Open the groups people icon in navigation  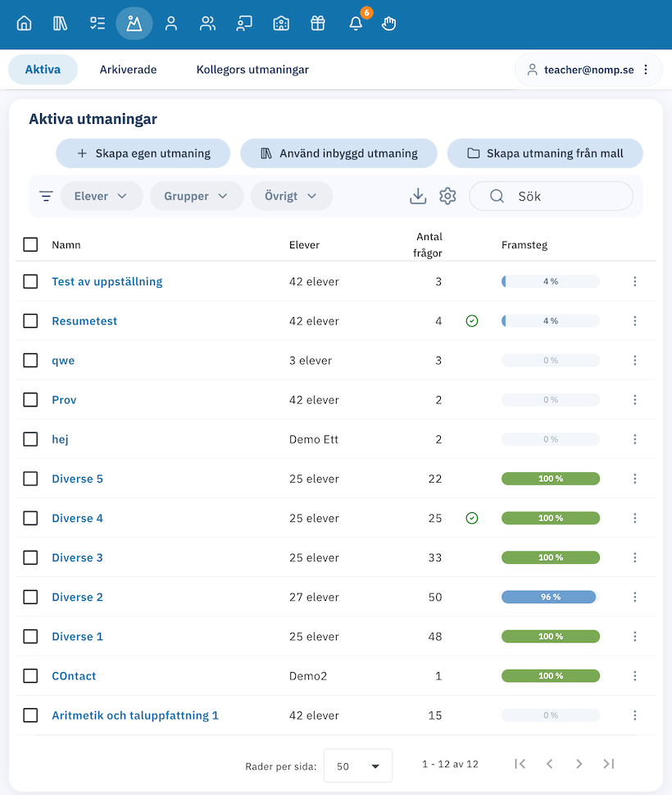208,23
